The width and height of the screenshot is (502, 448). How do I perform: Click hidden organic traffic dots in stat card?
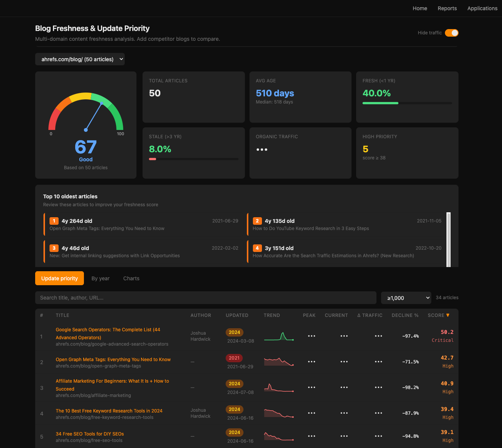pyautogui.click(x=262, y=150)
